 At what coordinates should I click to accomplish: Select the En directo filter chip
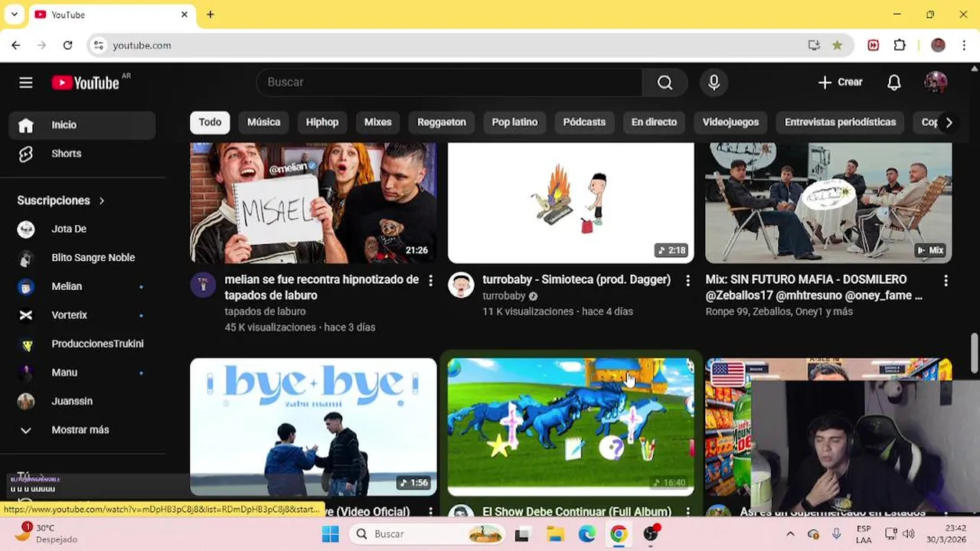pyautogui.click(x=654, y=122)
